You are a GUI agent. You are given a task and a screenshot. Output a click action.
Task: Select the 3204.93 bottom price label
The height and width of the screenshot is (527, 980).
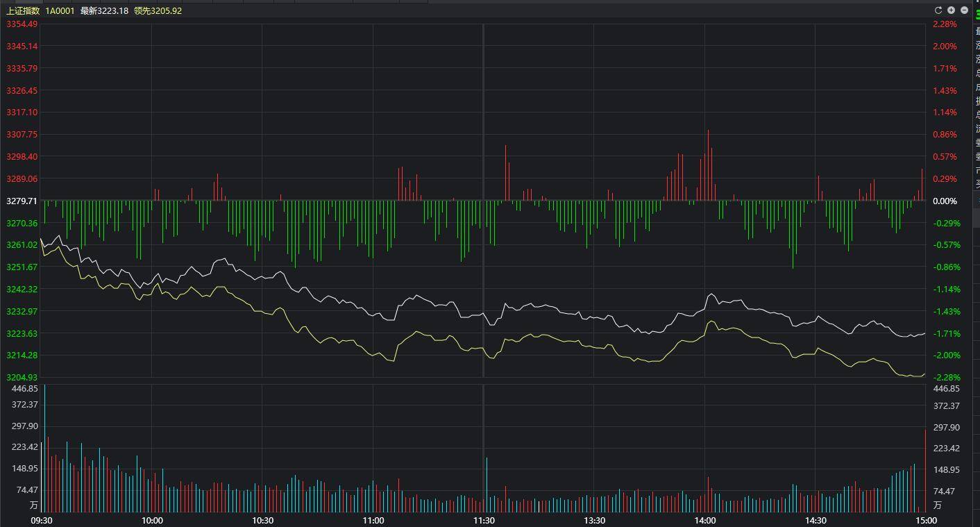pos(22,378)
